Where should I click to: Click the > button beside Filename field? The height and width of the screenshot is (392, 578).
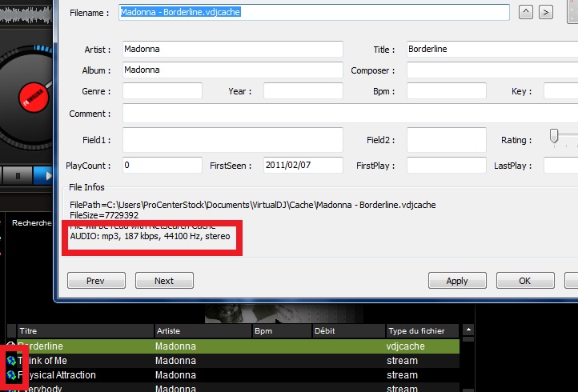point(545,12)
